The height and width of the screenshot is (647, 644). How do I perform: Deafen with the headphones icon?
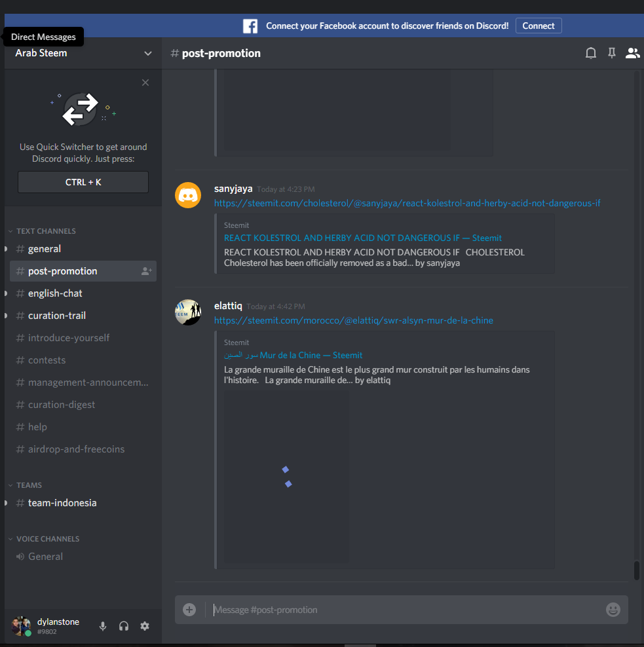(x=124, y=626)
